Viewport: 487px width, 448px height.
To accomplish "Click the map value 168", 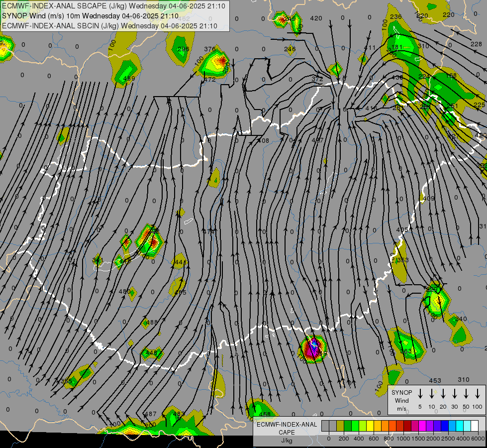I will click(451, 76).
